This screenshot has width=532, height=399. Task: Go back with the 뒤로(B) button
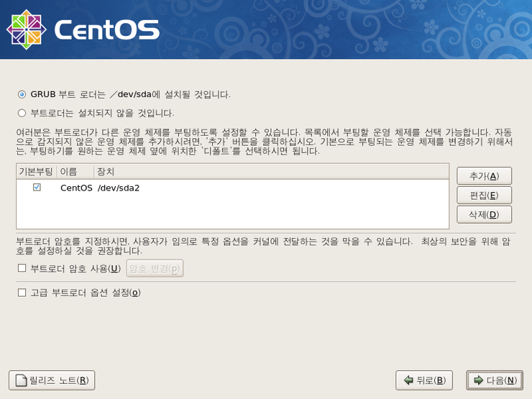(424, 380)
